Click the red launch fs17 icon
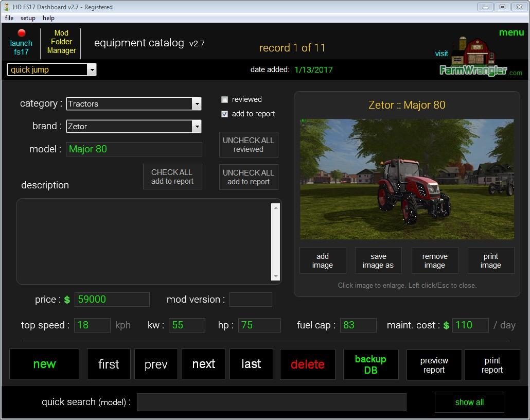Image resolution: width=530 pixels, height=420 pixels. (22, 33)
